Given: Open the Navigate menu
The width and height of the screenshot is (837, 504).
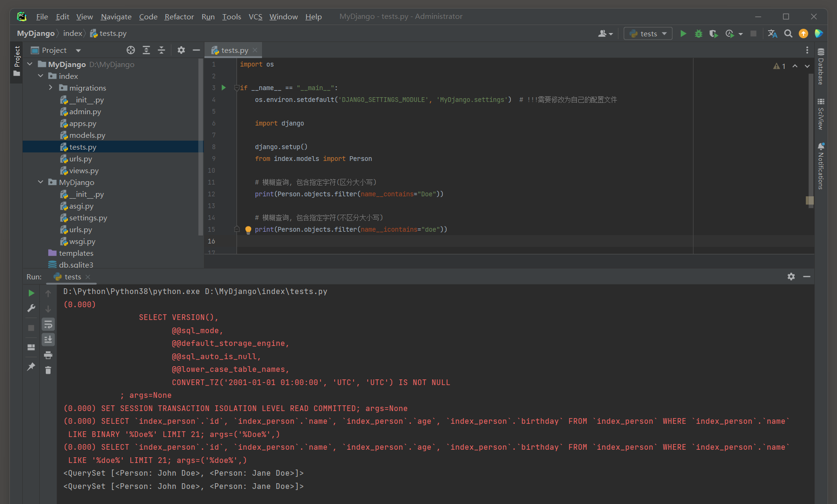Looking at the screenshot, I should pos(116,17).
